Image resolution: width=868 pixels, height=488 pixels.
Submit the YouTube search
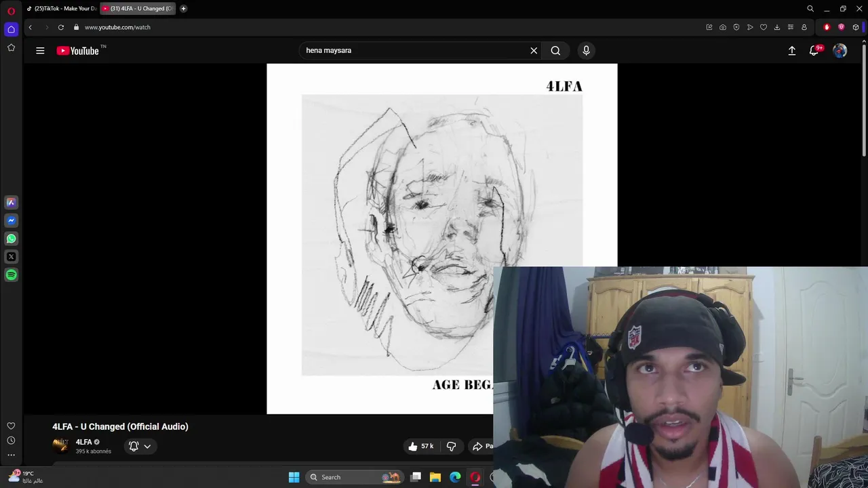[x=555, y=50]
